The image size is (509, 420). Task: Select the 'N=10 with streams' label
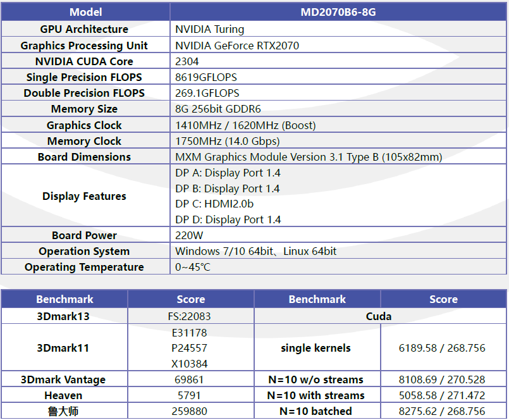tap(316, 395)
